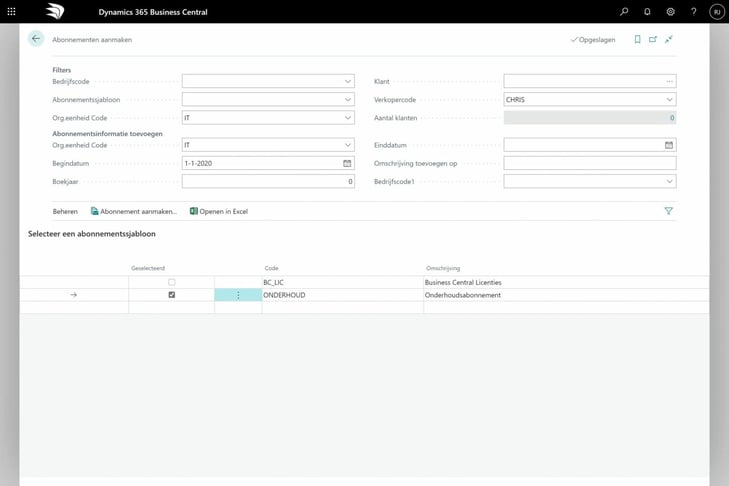Click the Omschrijving toevoegen op field
The width and height of the screenshot is (729, 486).
590,163
